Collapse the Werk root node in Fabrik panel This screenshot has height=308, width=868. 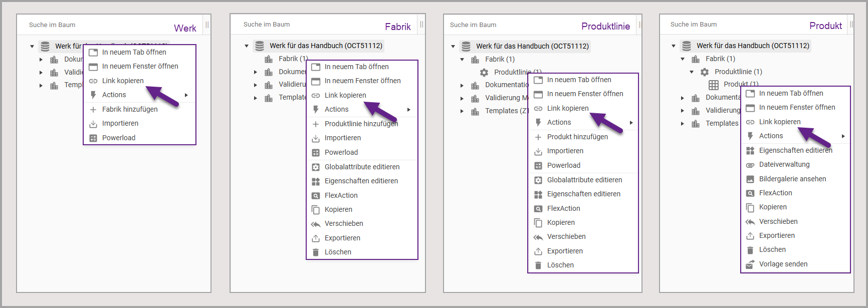(x=247, y=46)
